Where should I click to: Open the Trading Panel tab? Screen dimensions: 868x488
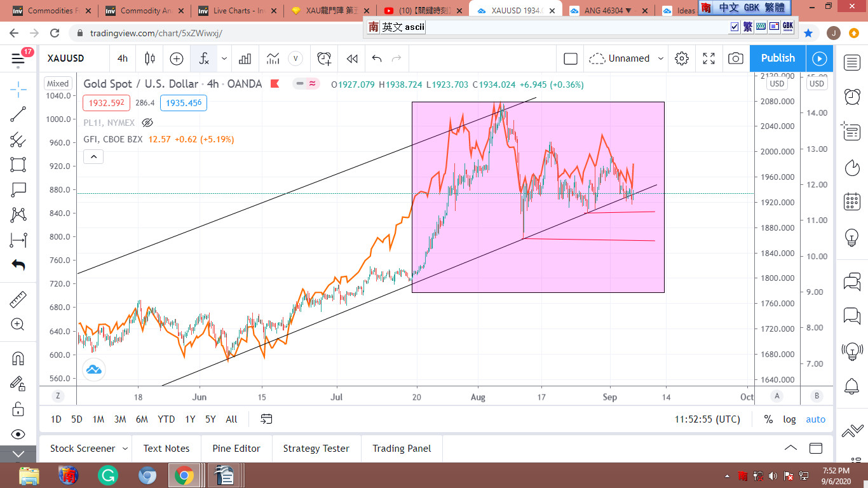tap(402, 449)
